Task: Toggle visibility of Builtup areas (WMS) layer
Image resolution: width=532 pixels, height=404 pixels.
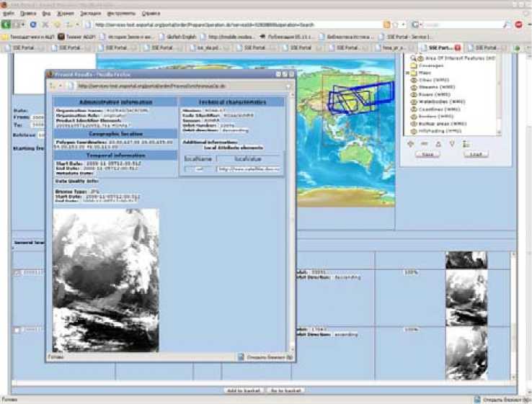Action: [x=414, y=124]
